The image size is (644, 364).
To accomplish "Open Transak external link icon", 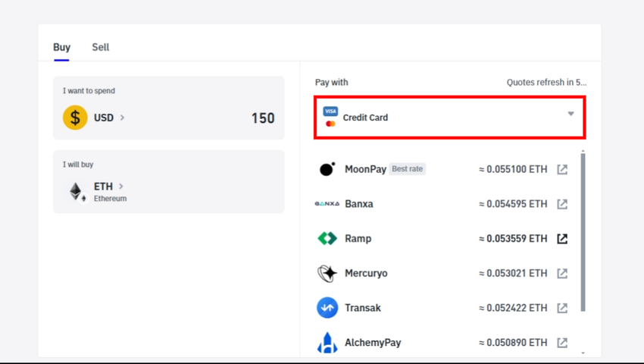I will point(562,308).
